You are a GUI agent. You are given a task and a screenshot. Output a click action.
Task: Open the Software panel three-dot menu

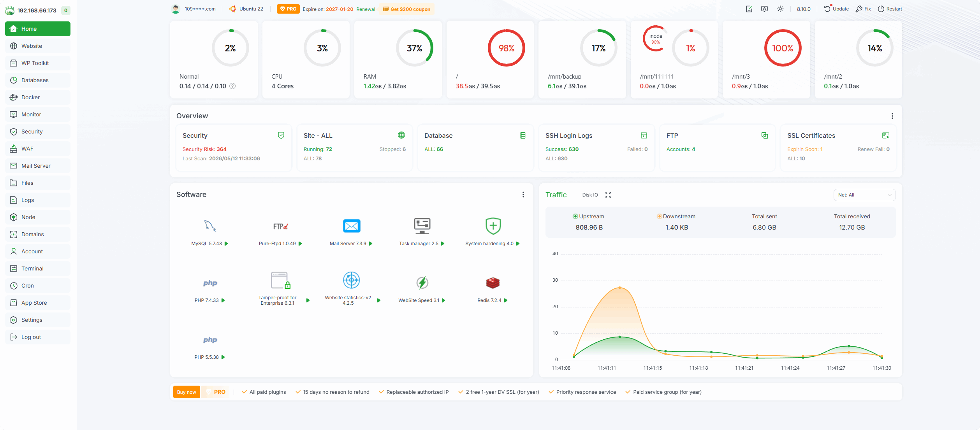(523, 195)
